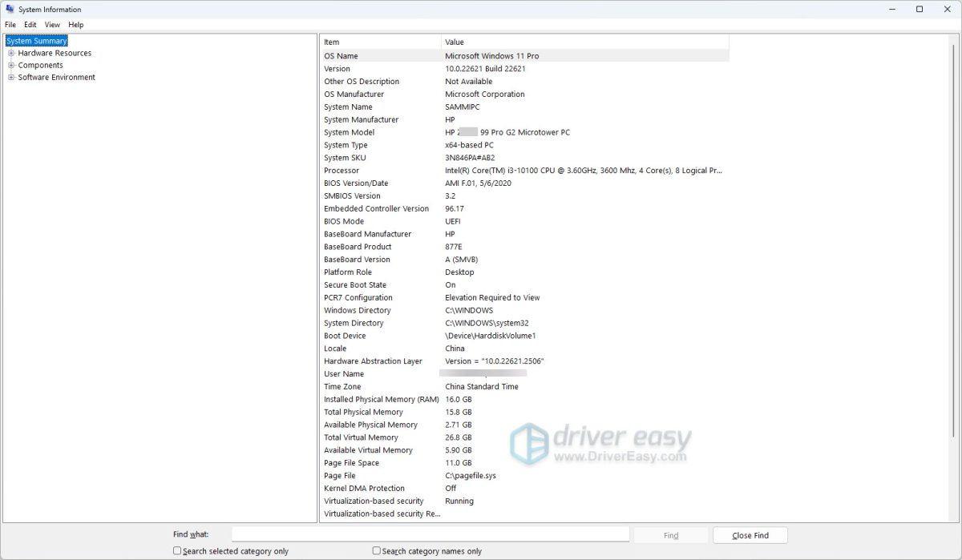Open the Edit menu
Screen dimensions: 962x560
pos(30,25)
